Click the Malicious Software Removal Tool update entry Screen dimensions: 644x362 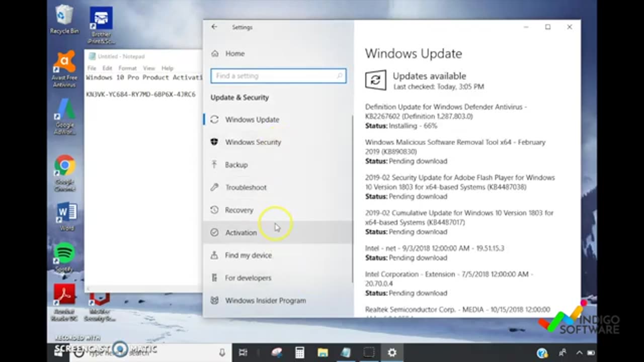(x=455, y=151)
